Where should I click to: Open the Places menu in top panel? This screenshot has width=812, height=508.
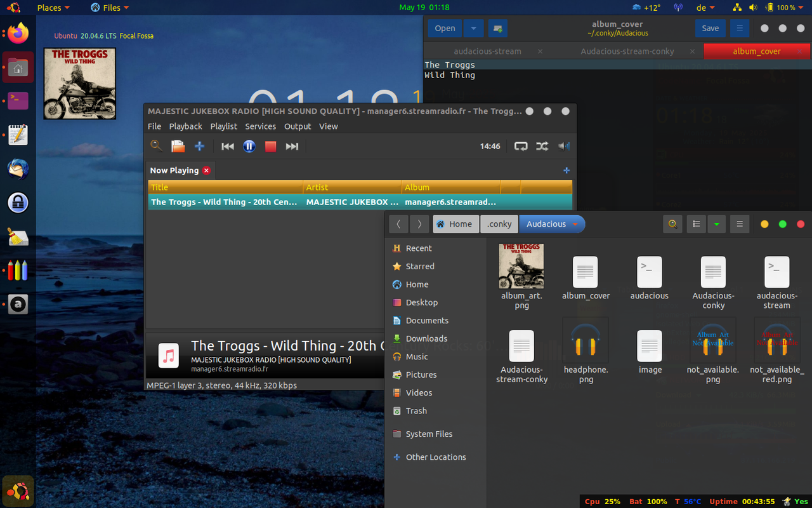click(53, 8)
